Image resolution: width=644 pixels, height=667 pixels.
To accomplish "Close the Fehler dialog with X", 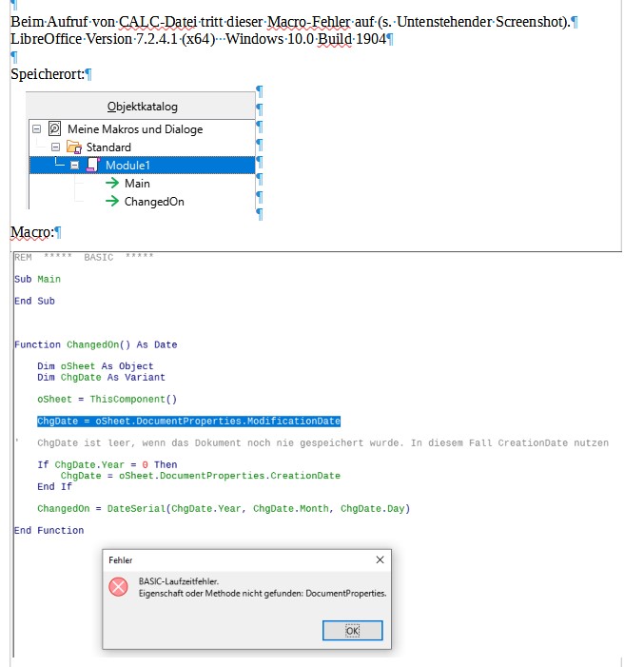I will pos(380,559).
